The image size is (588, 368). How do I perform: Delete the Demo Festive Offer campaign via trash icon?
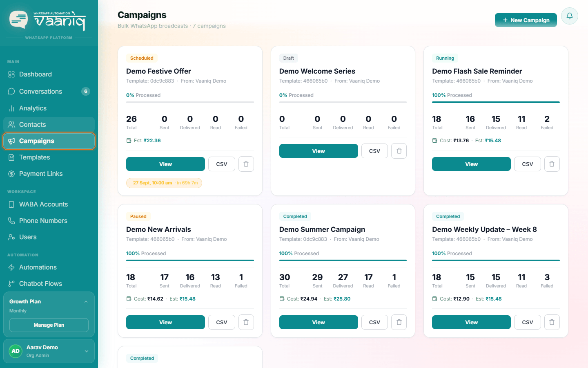[x=246, y=164]
